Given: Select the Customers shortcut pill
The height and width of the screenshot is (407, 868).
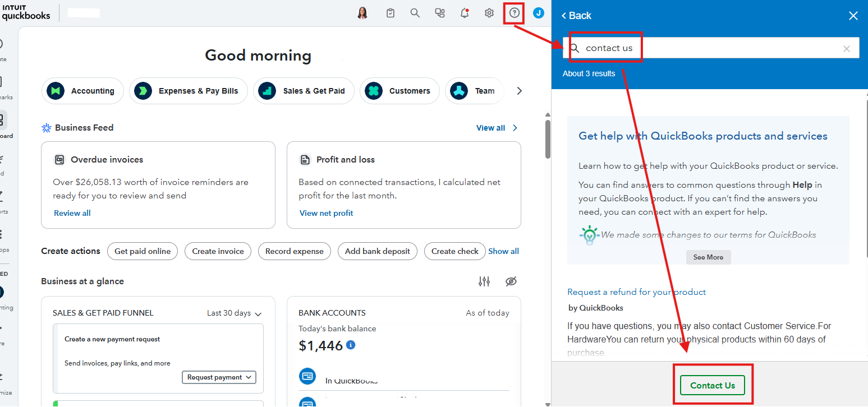Looking at the screenshot, I should pyautogui.click(x=399, y=91).
